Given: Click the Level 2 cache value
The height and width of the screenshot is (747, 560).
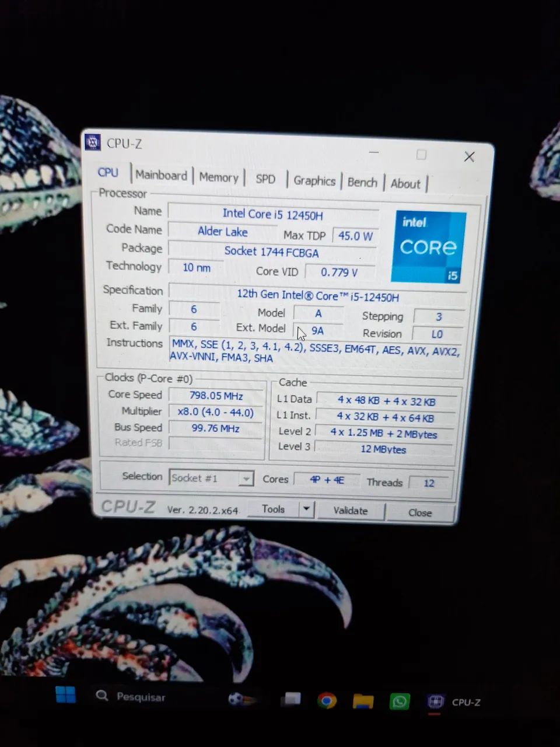Looking at the screenshot, I should click(x=384, y=433).
